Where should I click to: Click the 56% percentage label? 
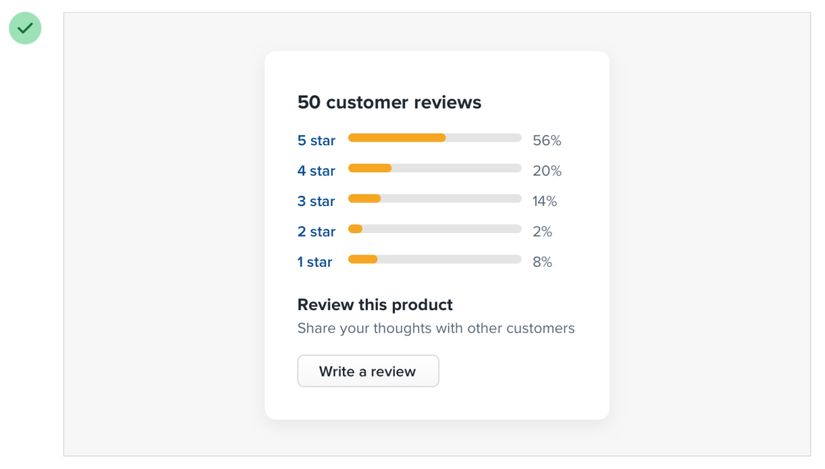click(x=547, y=141)
